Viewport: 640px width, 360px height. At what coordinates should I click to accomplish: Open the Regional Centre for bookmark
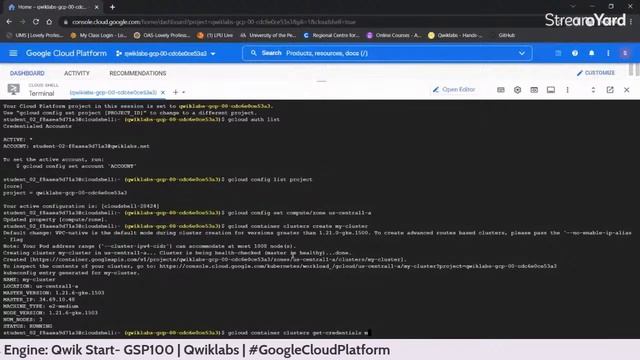point(331,35)
